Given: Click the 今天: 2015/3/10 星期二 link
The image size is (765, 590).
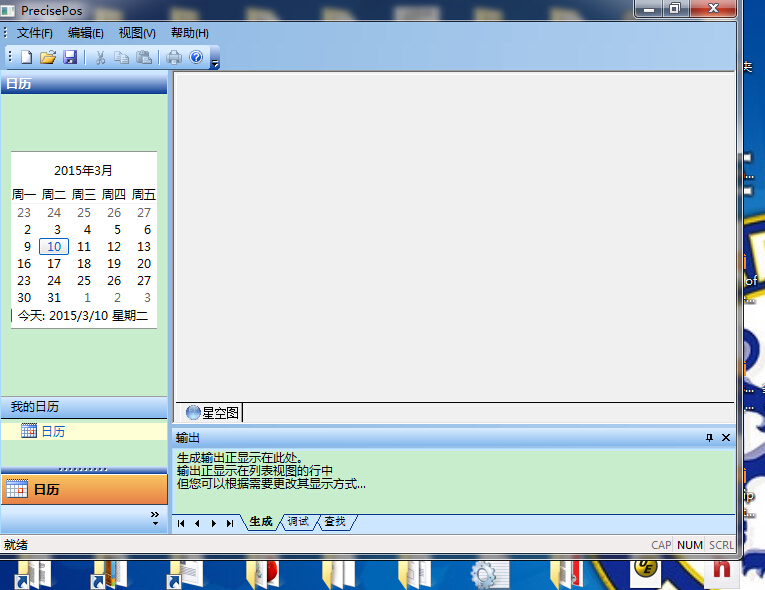Looking at the screenshot, I should (x=83, y=316).
